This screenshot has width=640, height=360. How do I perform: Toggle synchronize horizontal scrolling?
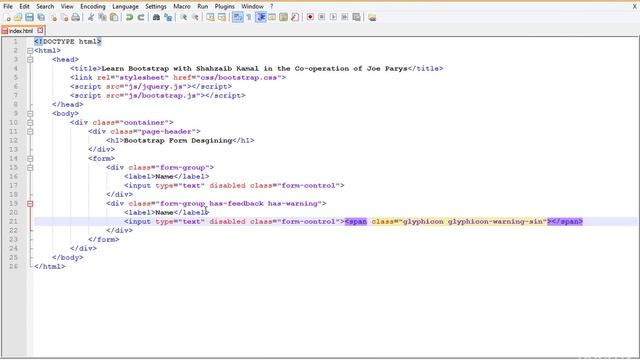point(222,17)
